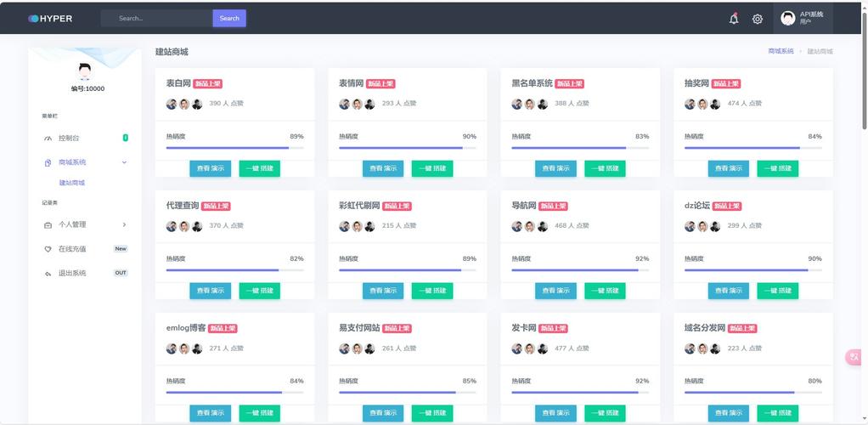Image resolution: width=868 pixels, height=425 pixels.
Task: Select 建站商城 submenu item
Action: (x=72, y=183)
